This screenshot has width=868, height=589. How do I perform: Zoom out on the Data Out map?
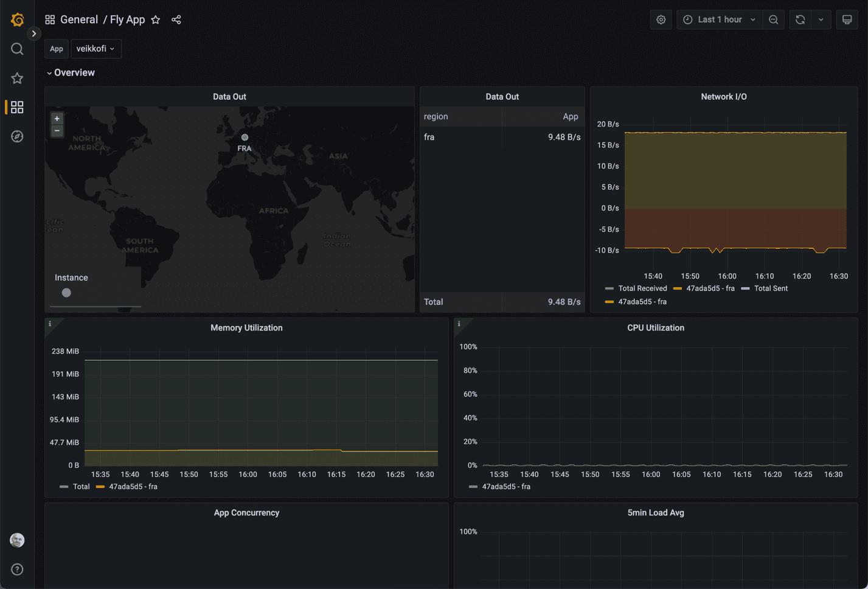point(57,131)
